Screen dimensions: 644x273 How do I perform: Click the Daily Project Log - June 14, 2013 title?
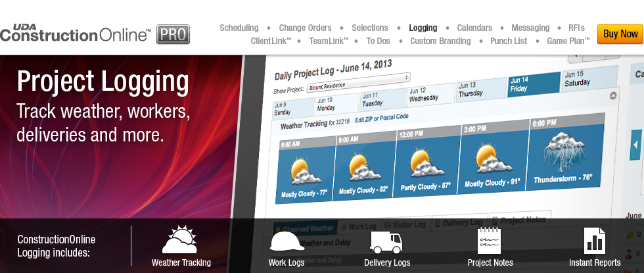tap(333, 70)
